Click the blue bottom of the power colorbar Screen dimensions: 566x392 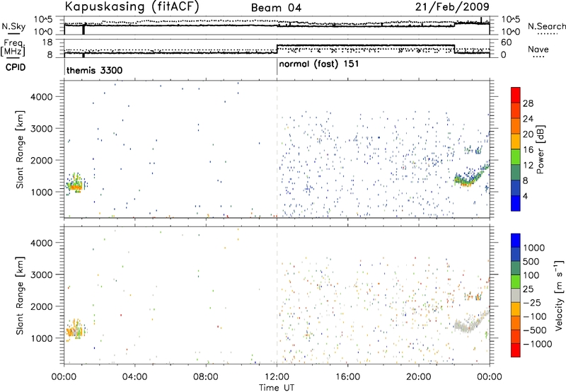click(x=516, y=203)
